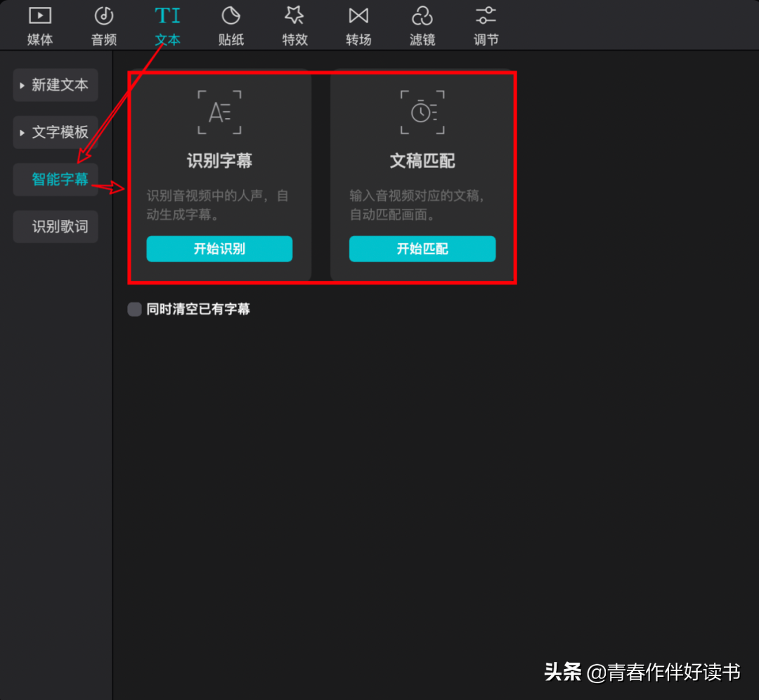Select 识别歌词 in the sidebar

(55, 226)
